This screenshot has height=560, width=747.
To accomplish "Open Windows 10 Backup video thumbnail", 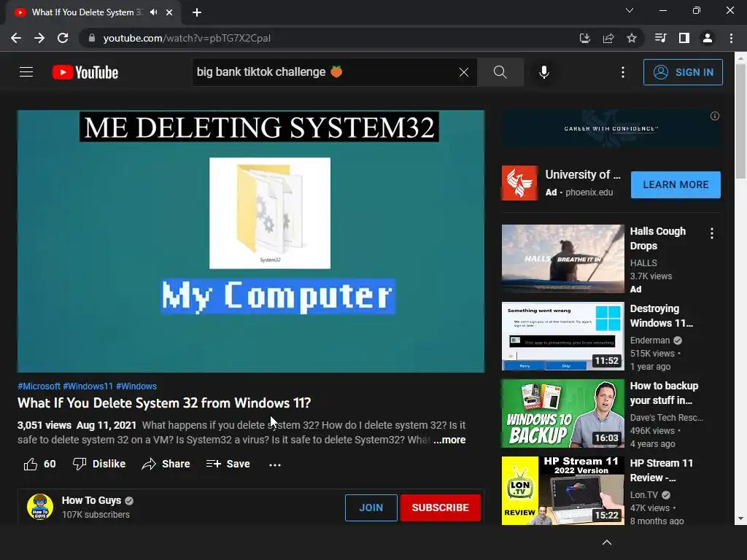I will 562,413.
